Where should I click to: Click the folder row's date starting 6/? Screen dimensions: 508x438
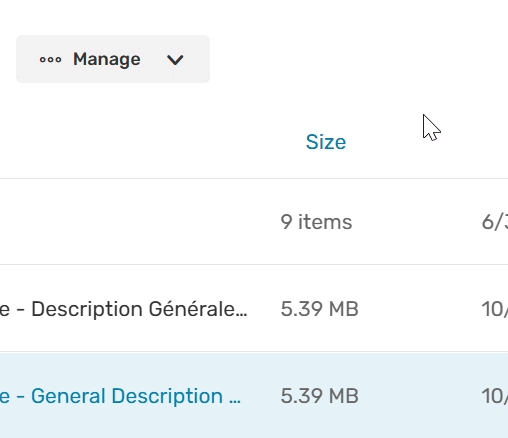point(495,222)
